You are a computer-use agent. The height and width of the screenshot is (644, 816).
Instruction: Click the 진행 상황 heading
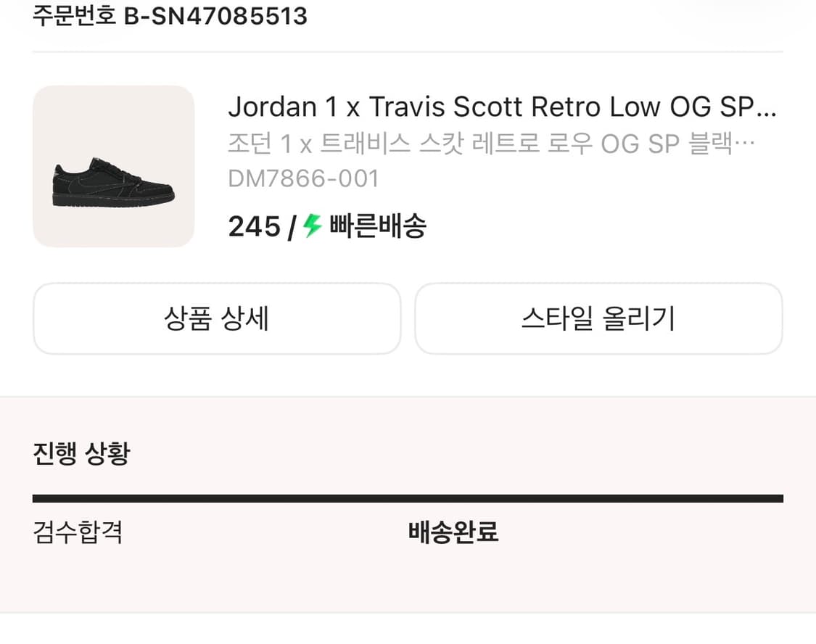point(81,453)
